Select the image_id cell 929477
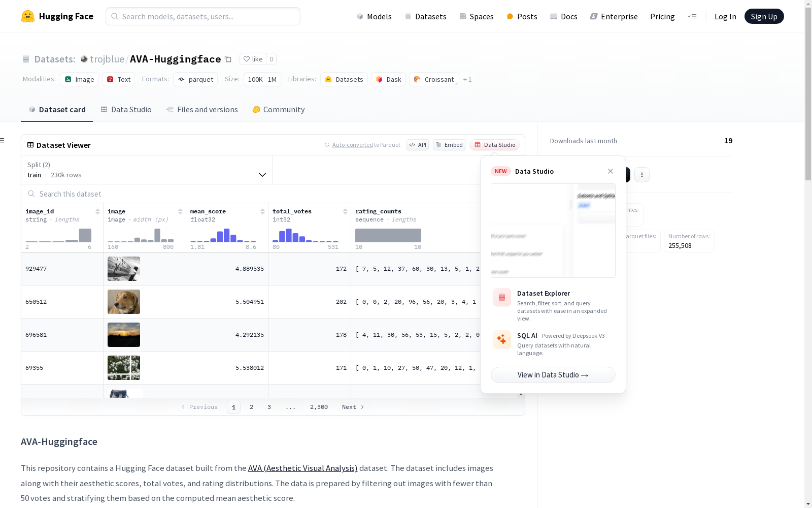The height and width of the screenshot is (508, 812). [x=62, y=269]
